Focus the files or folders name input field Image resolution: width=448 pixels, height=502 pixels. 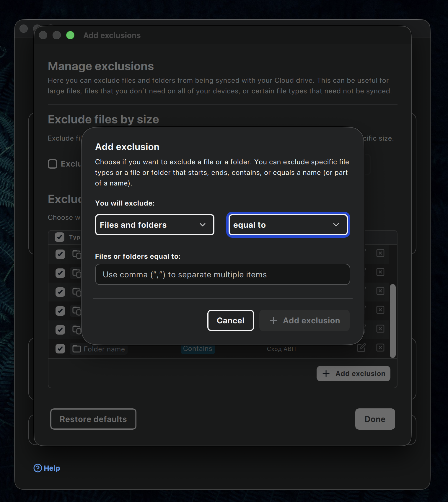pos(222,274)
